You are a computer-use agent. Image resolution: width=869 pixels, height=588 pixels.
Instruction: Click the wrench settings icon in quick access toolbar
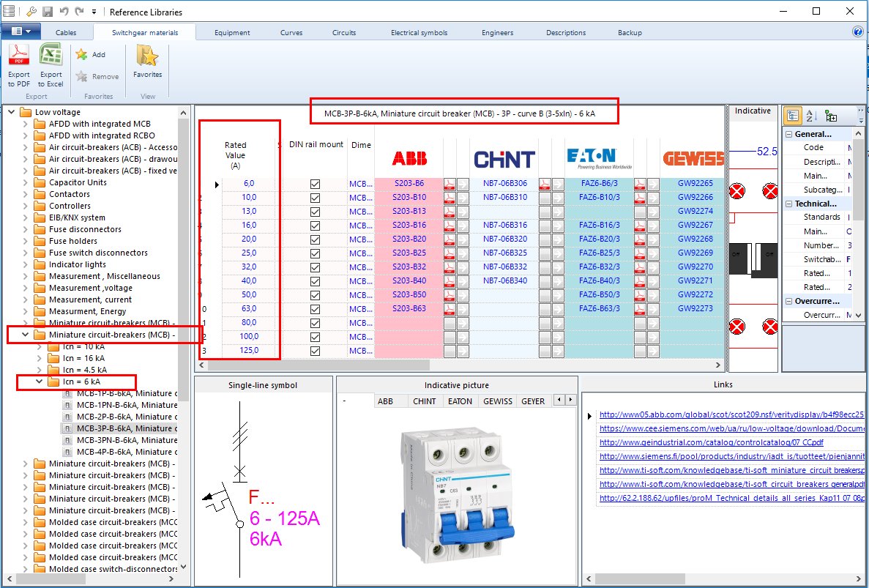point(31,11)
